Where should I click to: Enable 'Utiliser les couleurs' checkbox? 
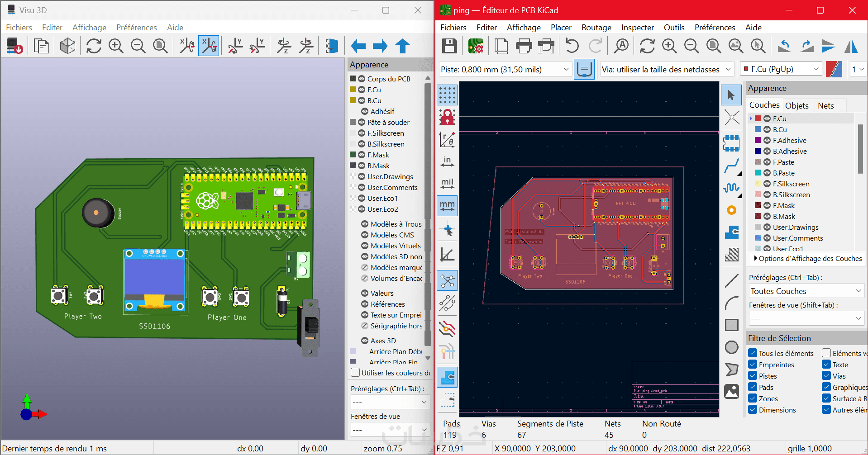(x=356, y=373)
